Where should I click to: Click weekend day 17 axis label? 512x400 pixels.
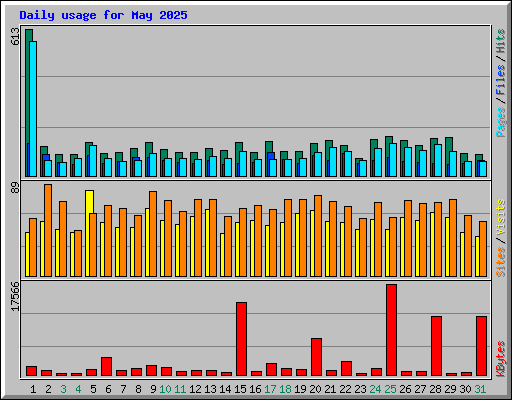coord(270,389)
